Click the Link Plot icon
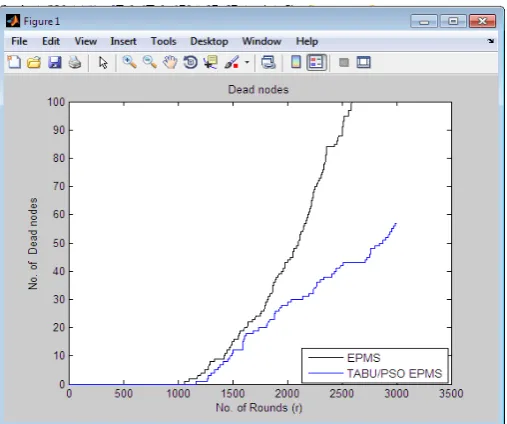Image resolution: width=507 pixels, height=424 pixels. [x=268, y=62]
